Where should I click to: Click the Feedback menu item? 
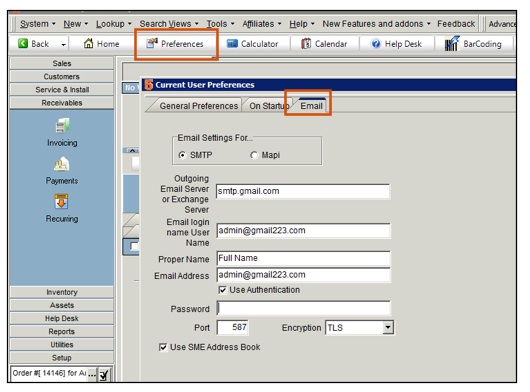pyautogui.click(x=456, y=24)
